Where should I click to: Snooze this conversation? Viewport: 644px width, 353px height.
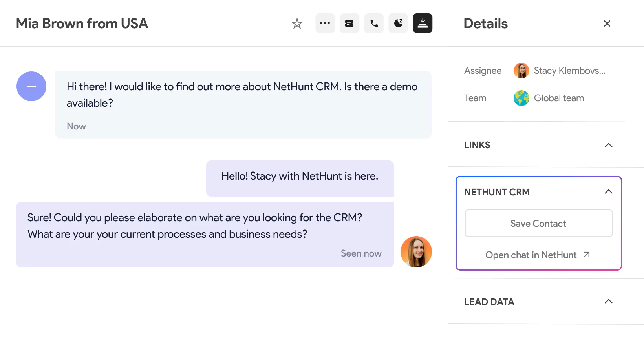click(398, 23)
